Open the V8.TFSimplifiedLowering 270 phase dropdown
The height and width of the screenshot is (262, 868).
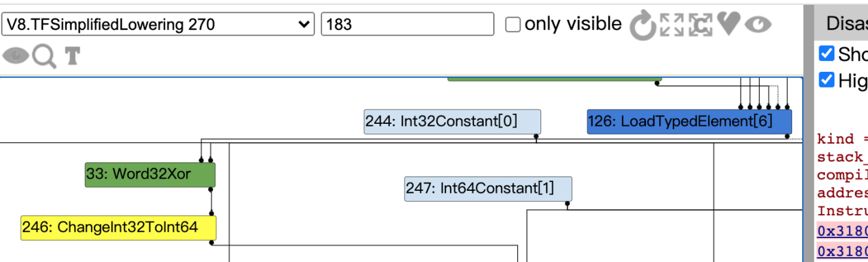(158, 25)
